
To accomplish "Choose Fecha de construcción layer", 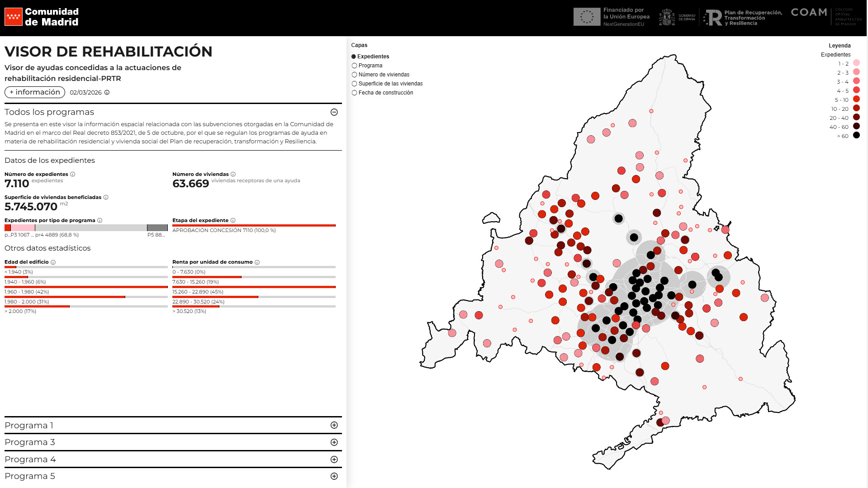I will 355,93.
